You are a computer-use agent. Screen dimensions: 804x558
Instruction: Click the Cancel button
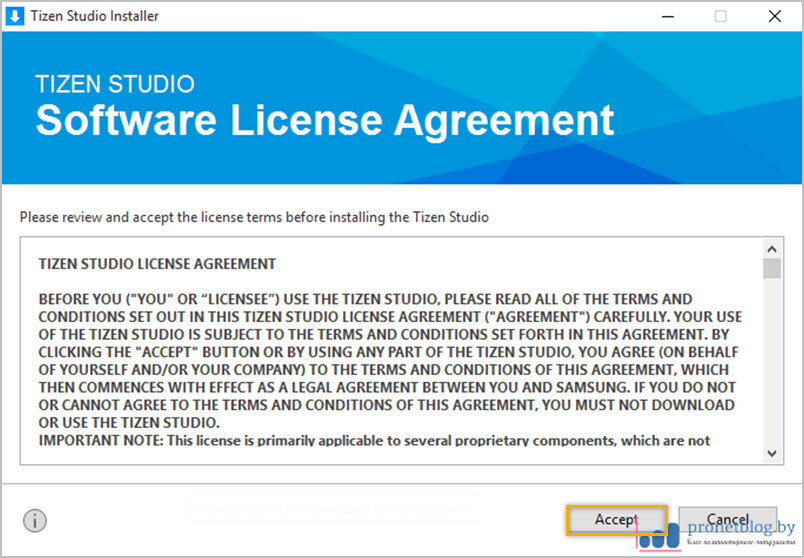[x=728, y=520]
